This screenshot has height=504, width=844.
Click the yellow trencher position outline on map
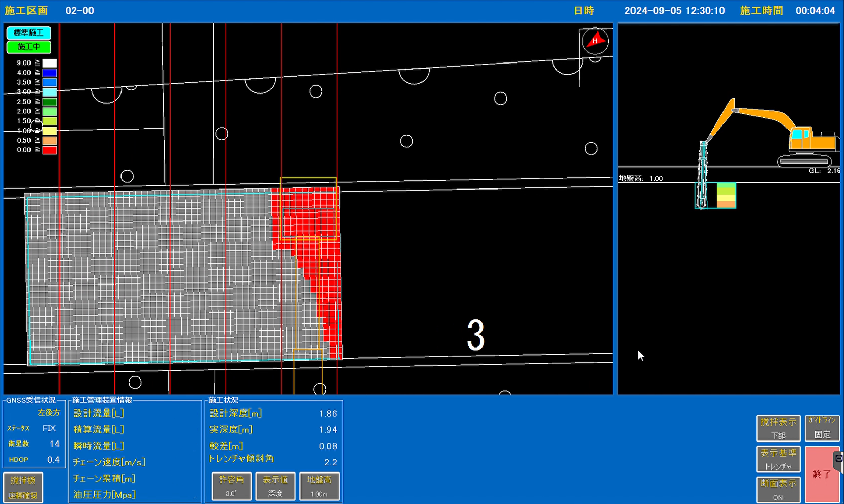click(x=308, y=208)
